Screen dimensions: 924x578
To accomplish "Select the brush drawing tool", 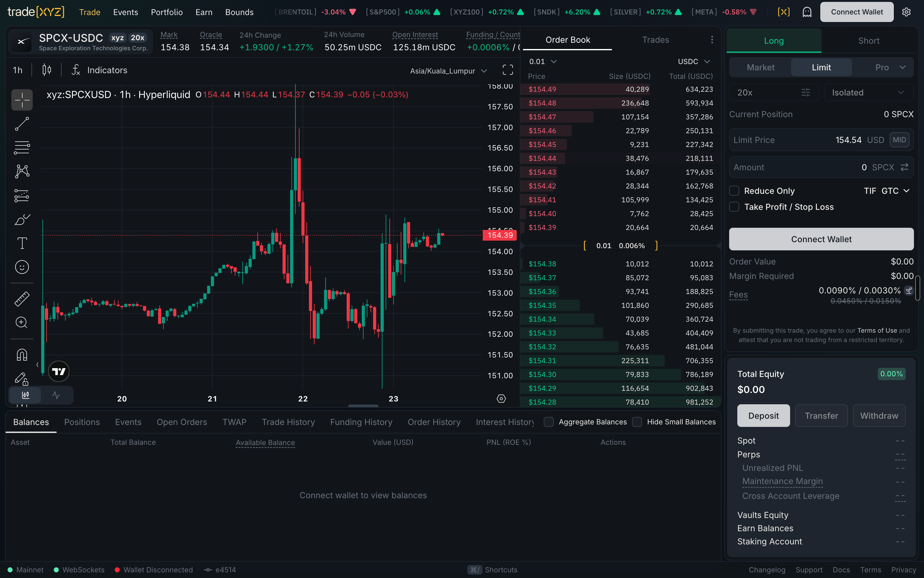I will (22, 220).
